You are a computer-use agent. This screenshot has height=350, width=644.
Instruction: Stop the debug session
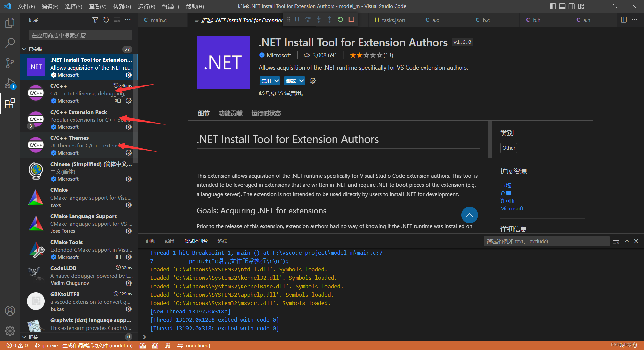click(352, 20)
